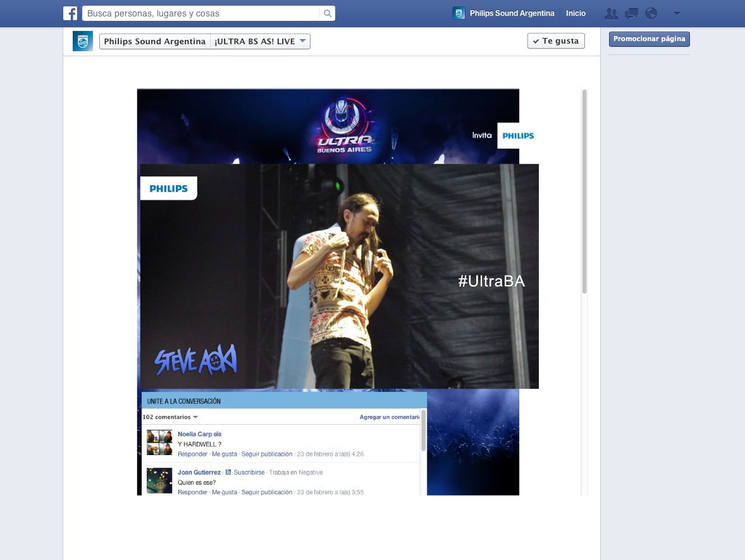Click 'Me gusta' on 'Quien es ese?' comment
Image resolution: width=745 pixels, height=560 pixels.
pos(225,492)
